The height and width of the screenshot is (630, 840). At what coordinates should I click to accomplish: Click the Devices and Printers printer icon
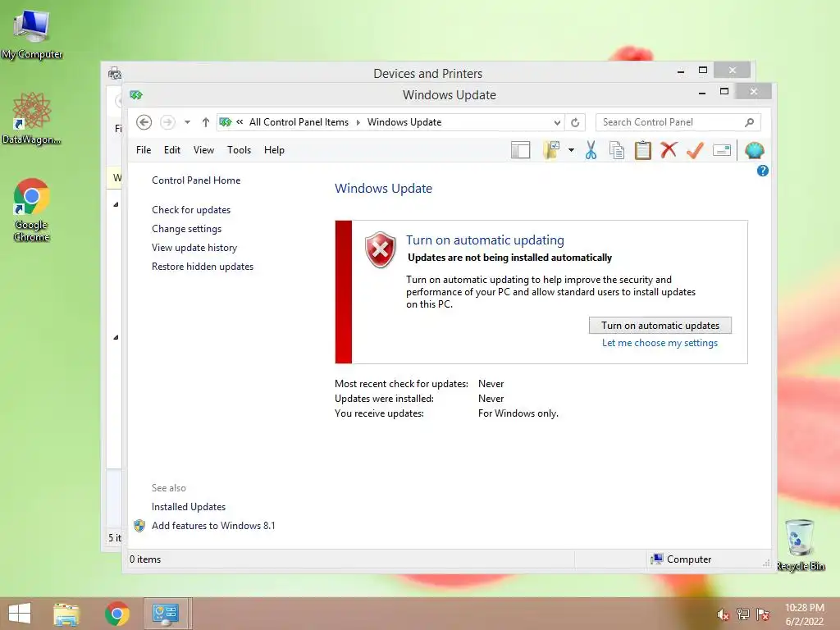[115, 73]
